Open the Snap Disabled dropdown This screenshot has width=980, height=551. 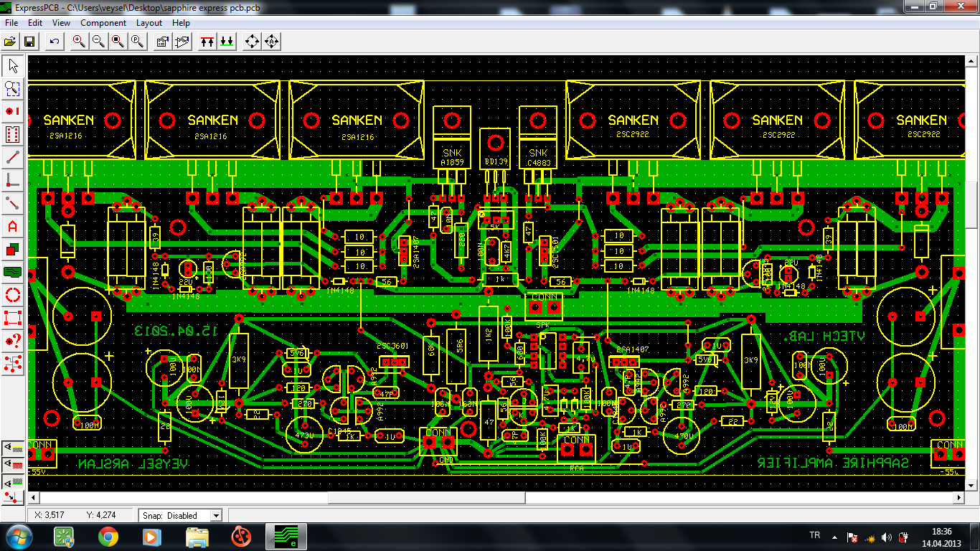point(215,515)
